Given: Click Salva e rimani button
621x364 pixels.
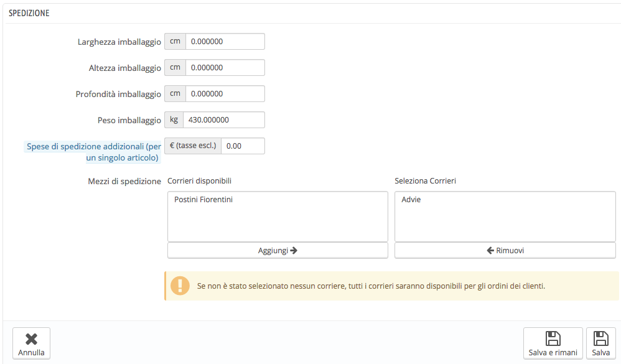Looking at the screenshot, I should pos(553,343).
